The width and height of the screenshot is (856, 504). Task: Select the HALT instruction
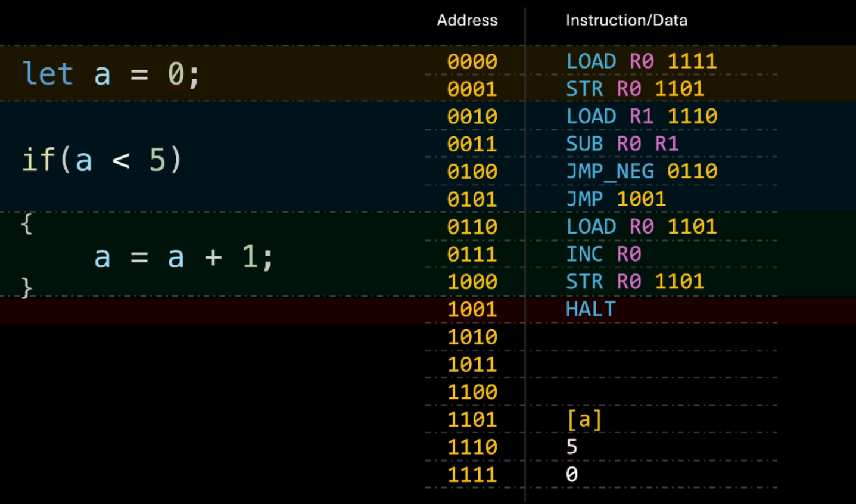(590, 309)
